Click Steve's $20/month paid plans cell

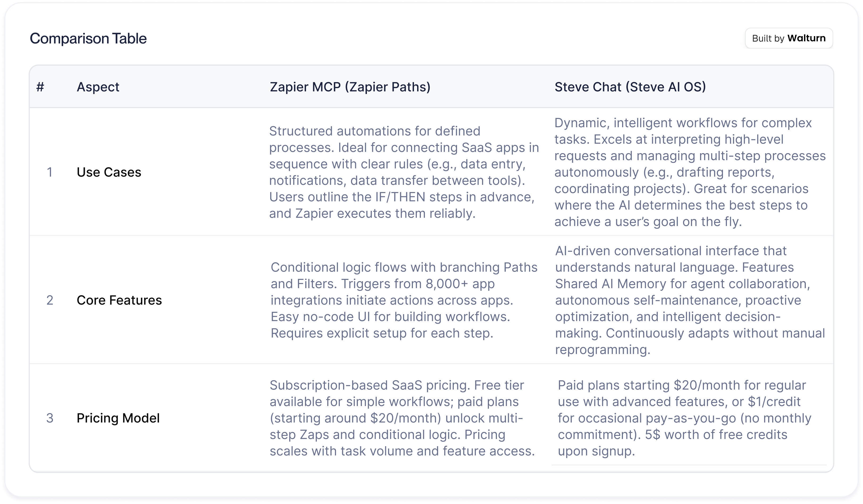(x=685, y=418)
